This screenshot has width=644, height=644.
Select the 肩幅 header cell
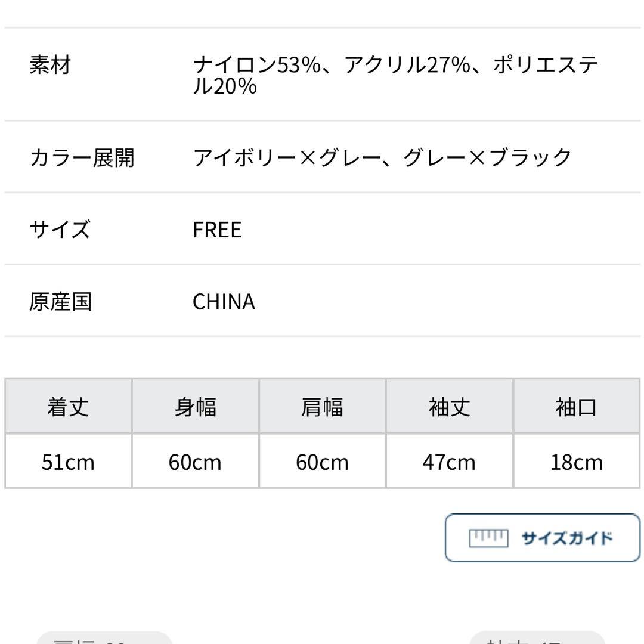322,407
